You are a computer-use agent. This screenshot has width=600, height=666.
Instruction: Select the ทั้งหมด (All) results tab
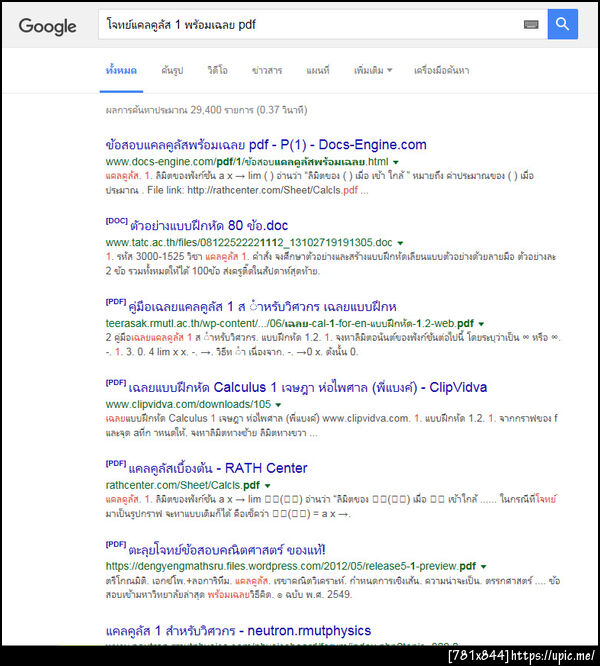pos(121,70)
